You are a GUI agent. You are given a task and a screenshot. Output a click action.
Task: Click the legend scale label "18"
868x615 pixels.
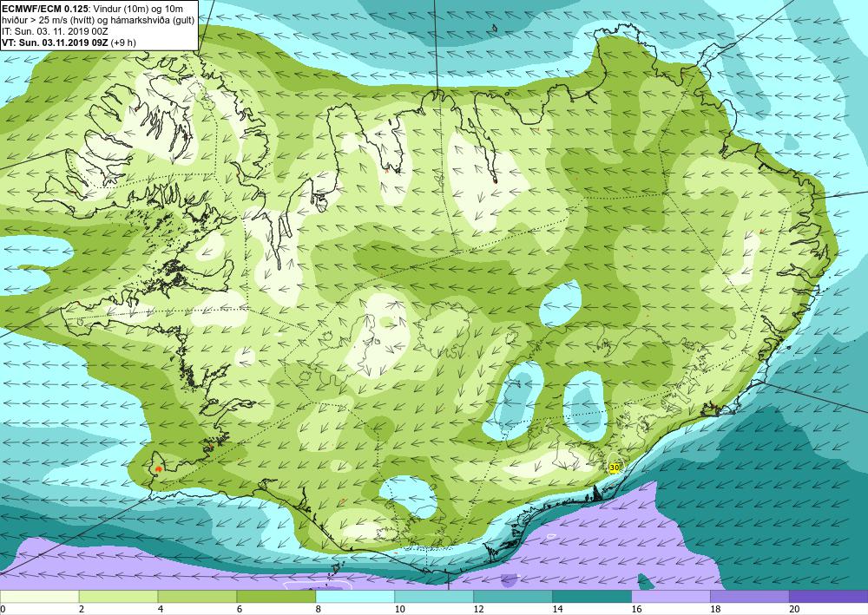715,609
